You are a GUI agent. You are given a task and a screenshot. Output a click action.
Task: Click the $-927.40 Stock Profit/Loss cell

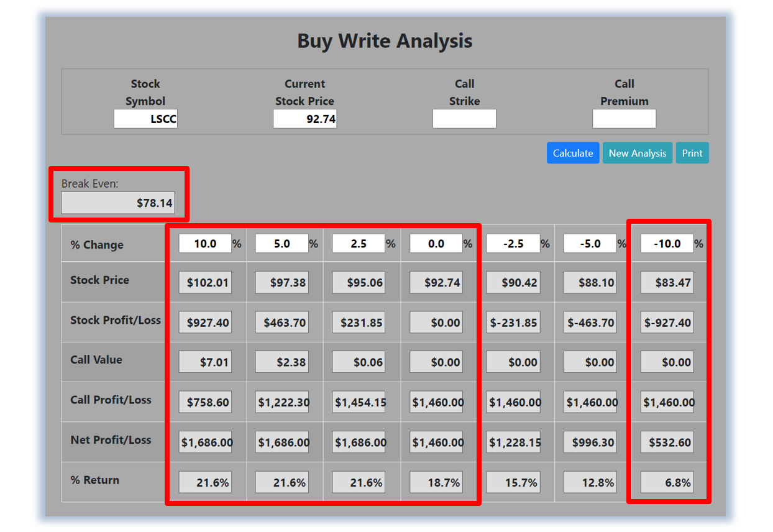pyautogui.click(x=667, y=323)
